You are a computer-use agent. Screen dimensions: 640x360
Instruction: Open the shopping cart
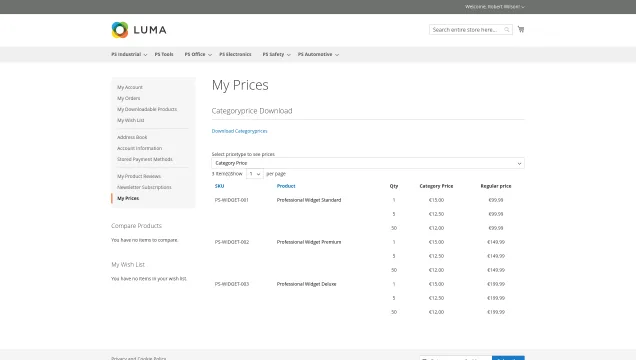[521, 29]
